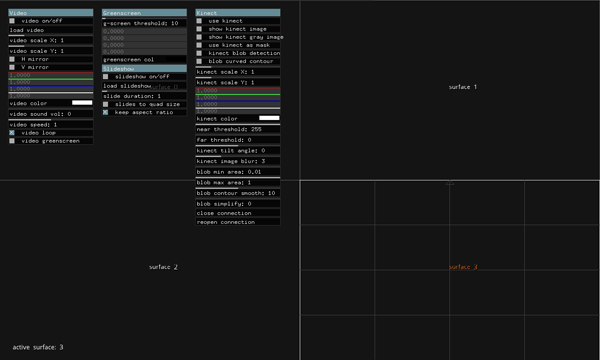600x360 pixels.
Task: Set the blue slider in Kinect panel
Action: [x=238, y=104]
